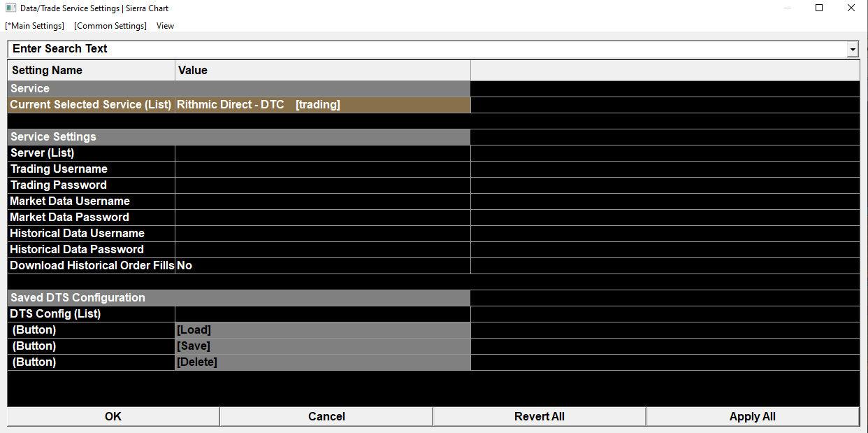Open the [Common Settings] menu
Image resolution: width=868 pixels, height=433 pixels.
pos(110,26)
